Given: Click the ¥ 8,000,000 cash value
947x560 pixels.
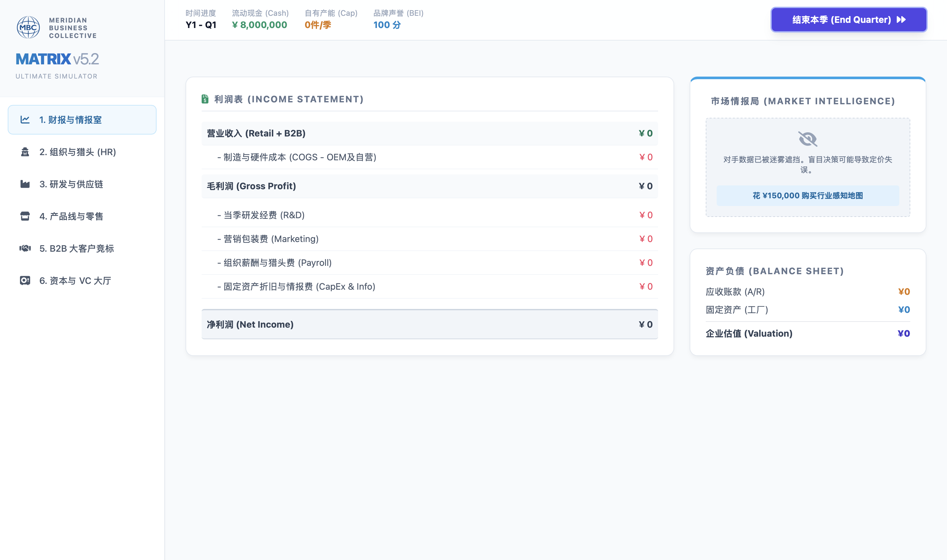Looking at the screenshot, I should (x=259, y=25).
